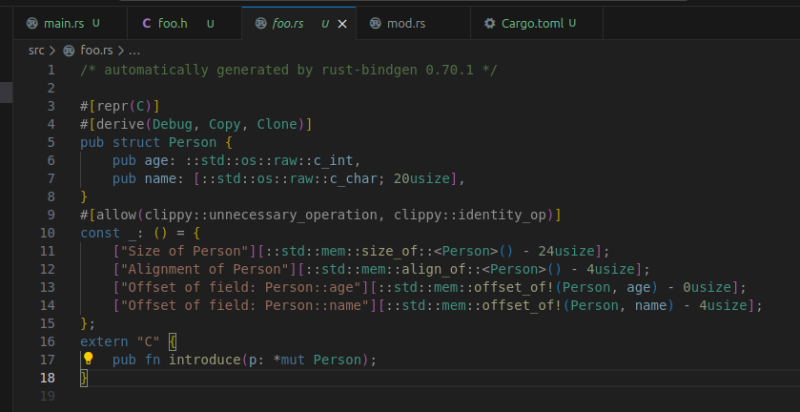Screen dimensions: 800x412
Task: Click the Rust icon on foo.rs tab
Action: click(x=259, y=23)
